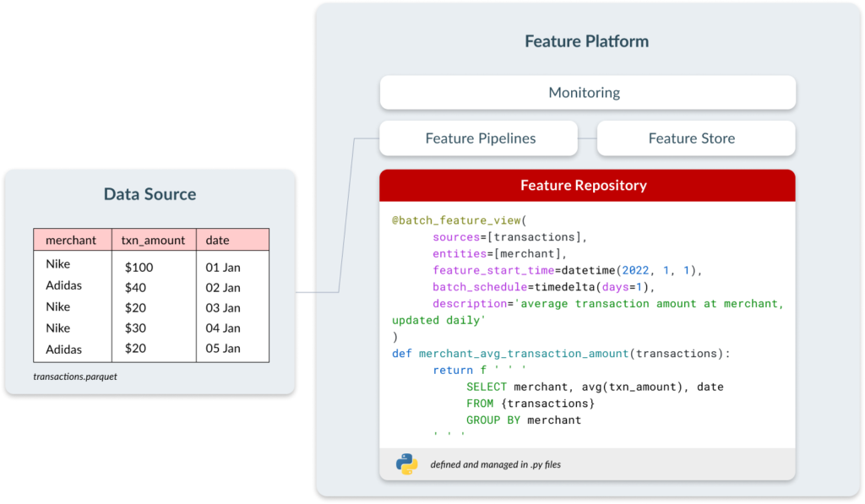Select the Monitoring box

588,92
